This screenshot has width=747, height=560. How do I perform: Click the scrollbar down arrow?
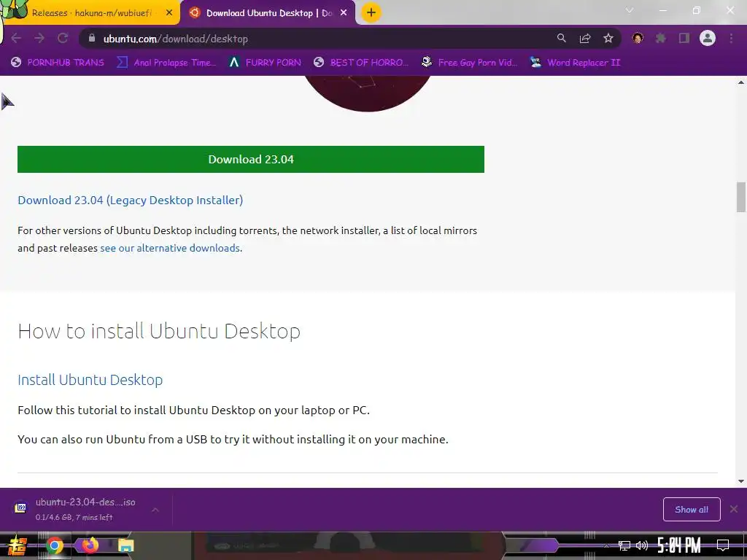point(741,481)
